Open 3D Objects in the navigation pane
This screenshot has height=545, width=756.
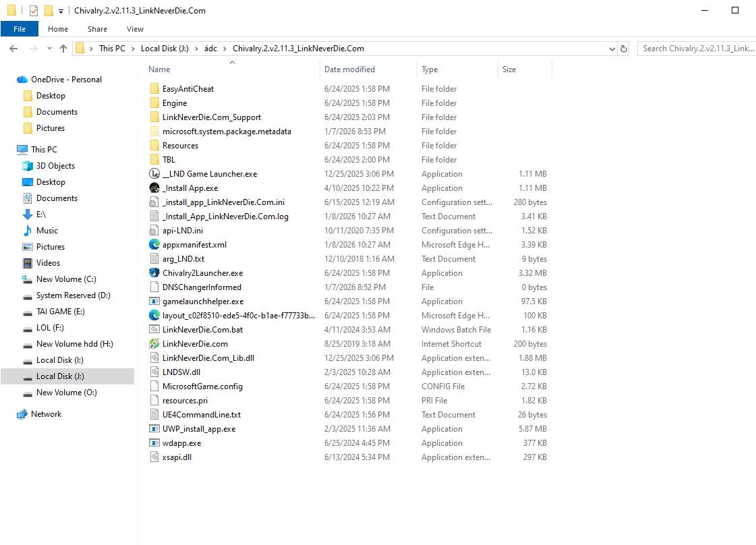tap(55, 166)
